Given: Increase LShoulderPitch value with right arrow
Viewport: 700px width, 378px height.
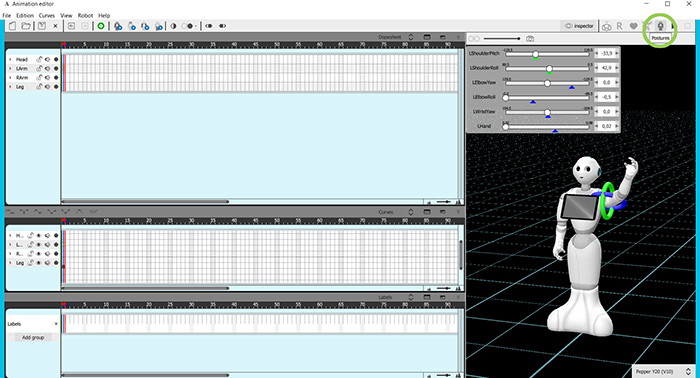Looking at the screenshot, I should pos(617,53).
